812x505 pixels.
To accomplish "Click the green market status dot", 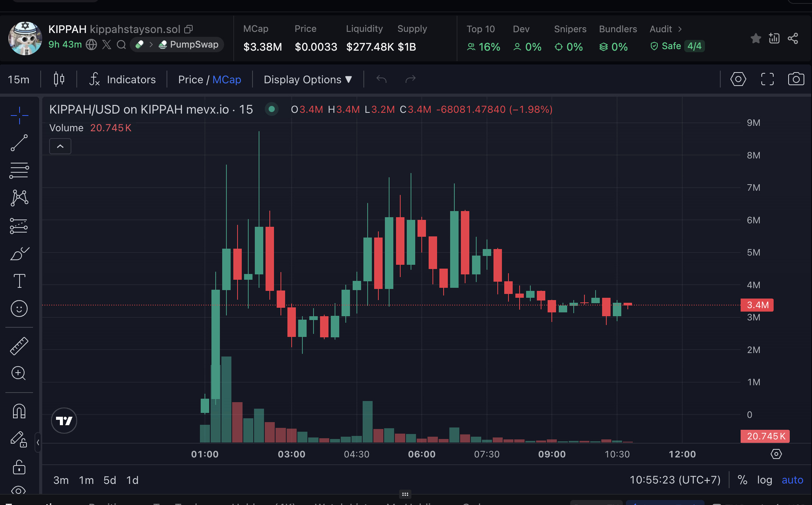I will tap(272, 109).
